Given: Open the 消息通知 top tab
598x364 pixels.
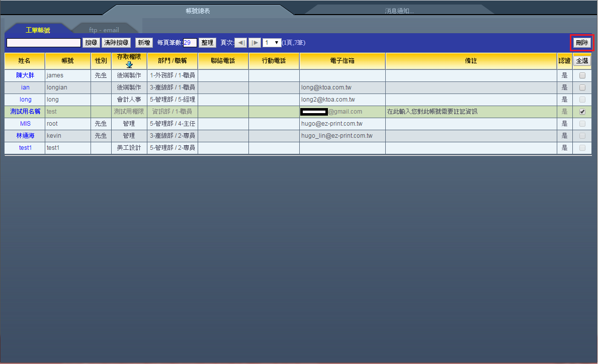Looking at the screenshot, I should pyautogui.click(x=399, y=10).
